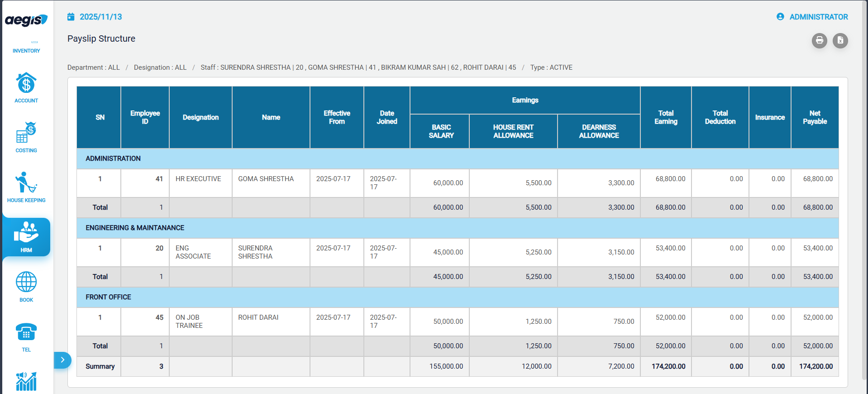Select the GOMA SHRESTHA name cell
The width and height of the screenshot is (868, 394).
[266, 179]
